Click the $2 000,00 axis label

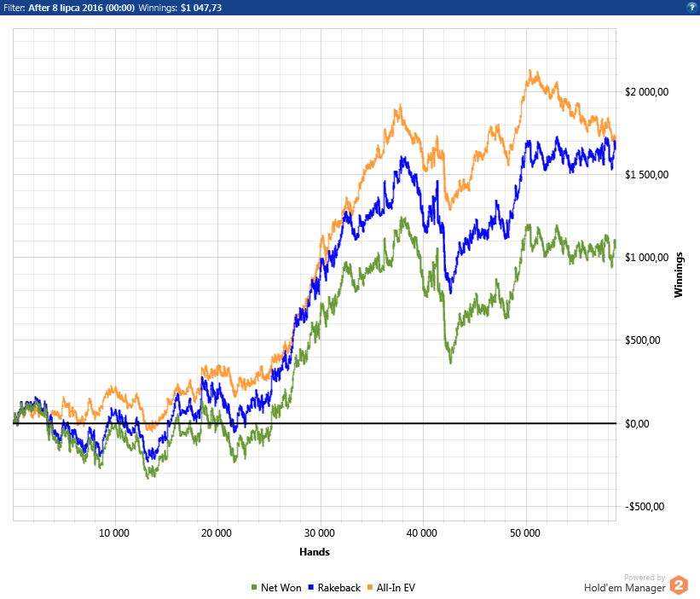pos(646,92)
